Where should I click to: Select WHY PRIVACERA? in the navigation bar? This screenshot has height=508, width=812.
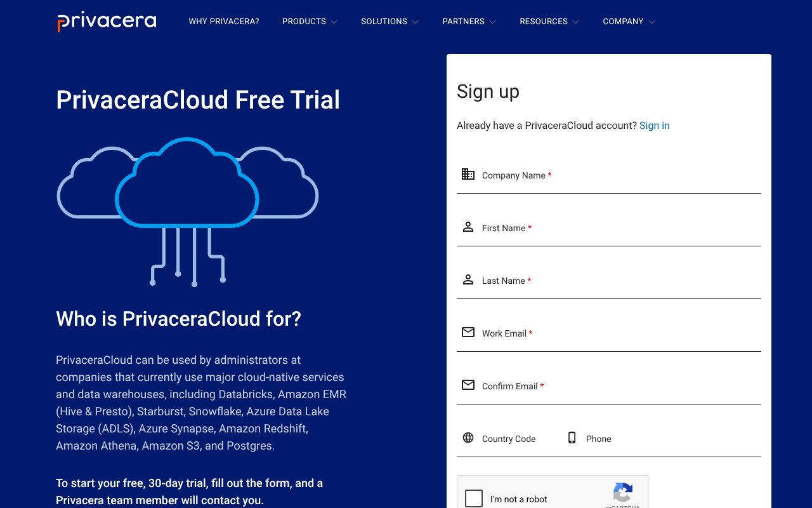(x=224, y=21)
